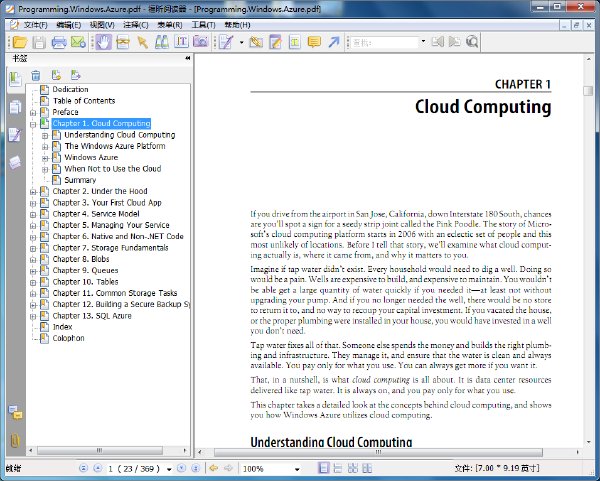
Task: Open the page thumbnails side panel
Action: click(x=15, y=108)
